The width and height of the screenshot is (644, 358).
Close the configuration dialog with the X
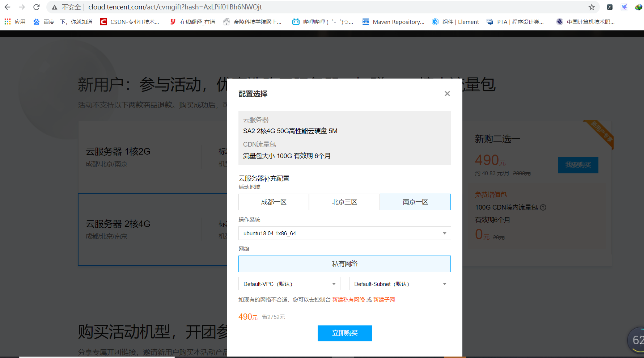coord(447,94)
